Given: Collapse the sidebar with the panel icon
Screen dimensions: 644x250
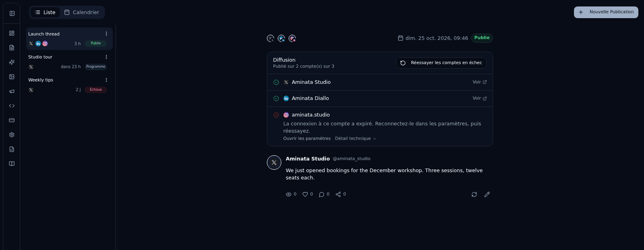Looking at the screenshot, I should pyautogui.click(x=12, y=13).
